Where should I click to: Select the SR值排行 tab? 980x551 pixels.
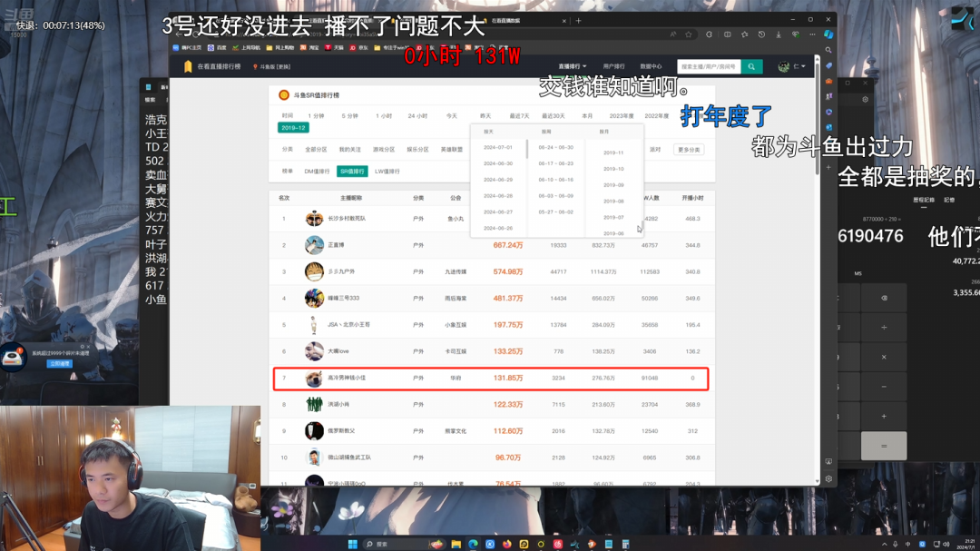(x=352, y=172)
